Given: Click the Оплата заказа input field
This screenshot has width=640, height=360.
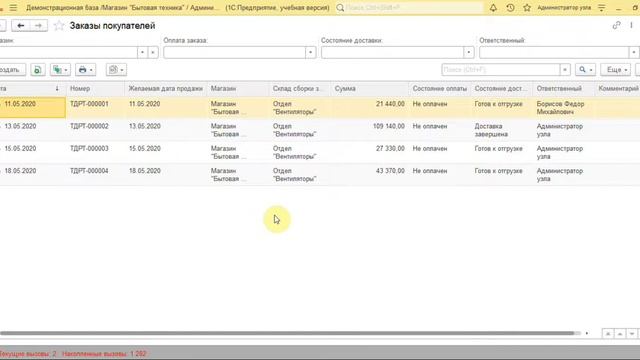Looking at the screenshot, I should [x=235, y=53].
